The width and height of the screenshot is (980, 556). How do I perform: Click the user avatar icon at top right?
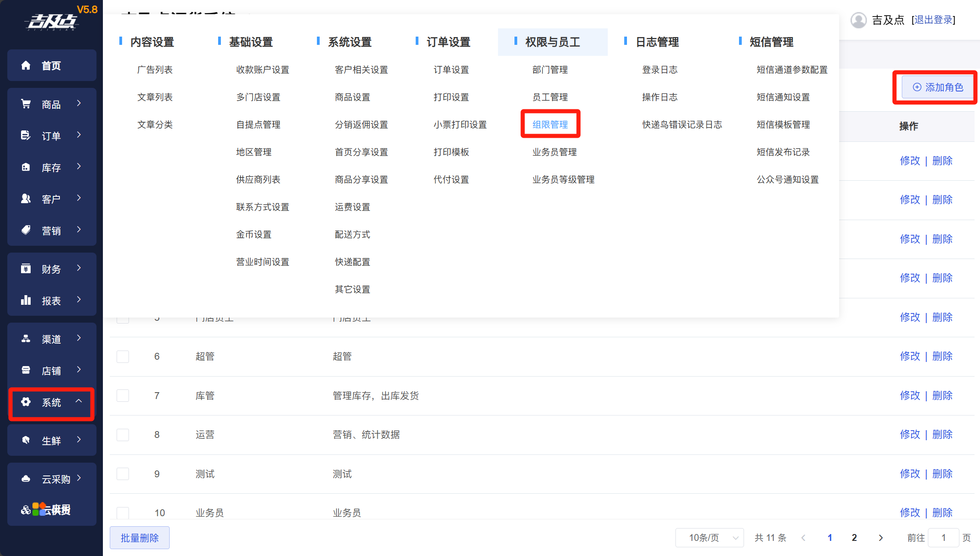click(858, 20)
